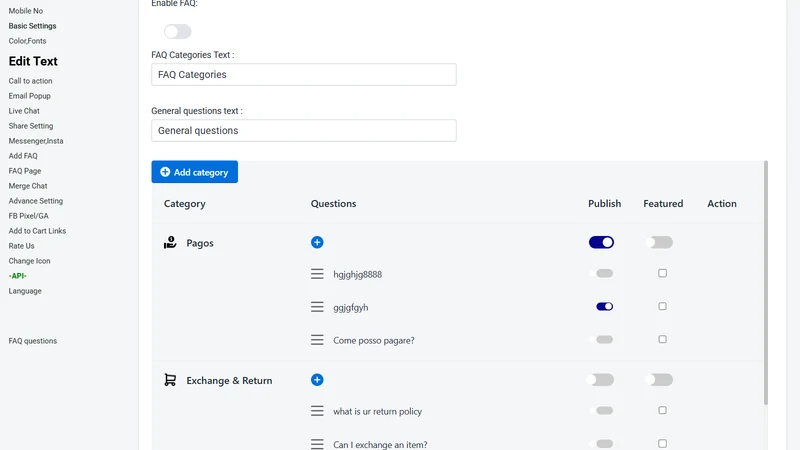Enable Featured for Pagos category
The height and width of the screenshot is (450, 800).
(x=659, y=242)
